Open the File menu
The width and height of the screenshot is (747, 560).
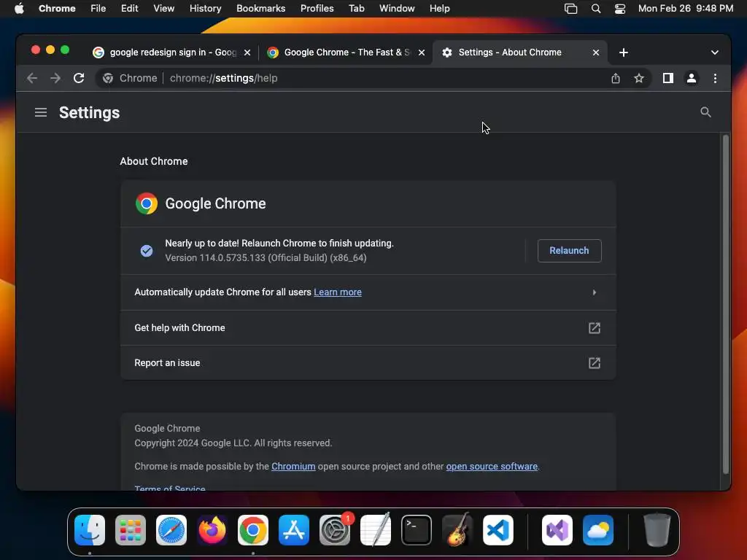click(98, 9)
